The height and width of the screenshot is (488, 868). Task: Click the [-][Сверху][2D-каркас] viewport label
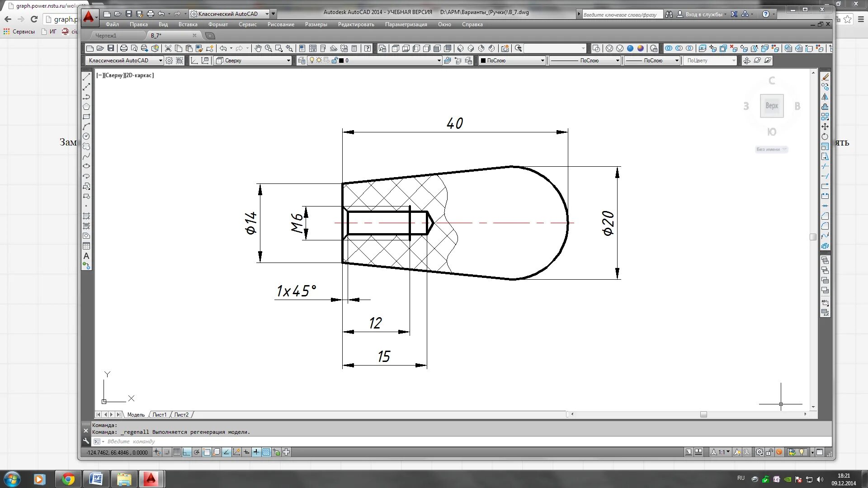click(125, 75)
